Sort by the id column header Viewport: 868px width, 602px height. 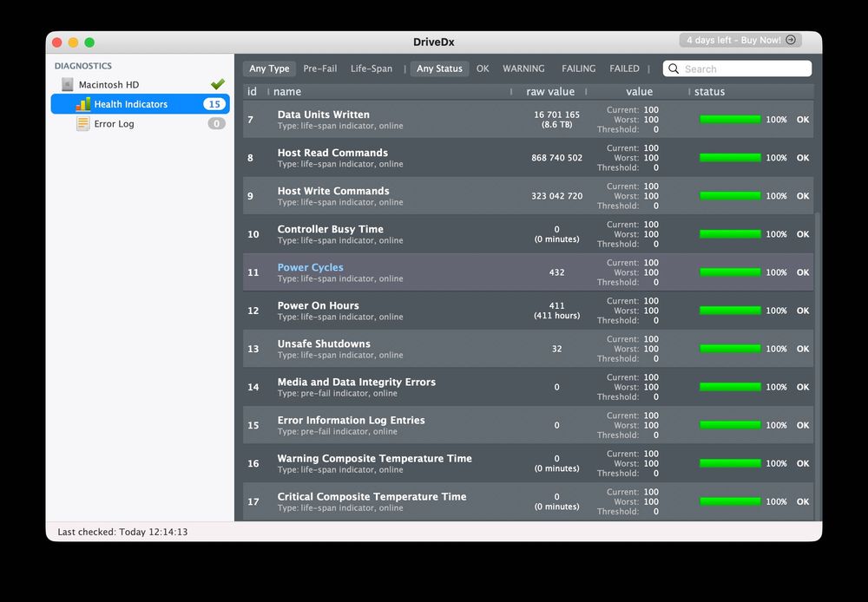click(252, 92)
